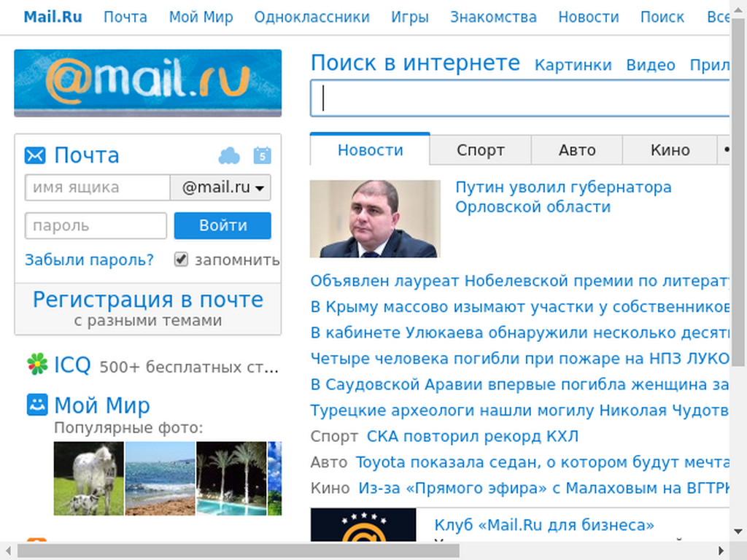Open Toyota показала седан headline
Screen dimensions: 747x560
(x=543, y=462)
